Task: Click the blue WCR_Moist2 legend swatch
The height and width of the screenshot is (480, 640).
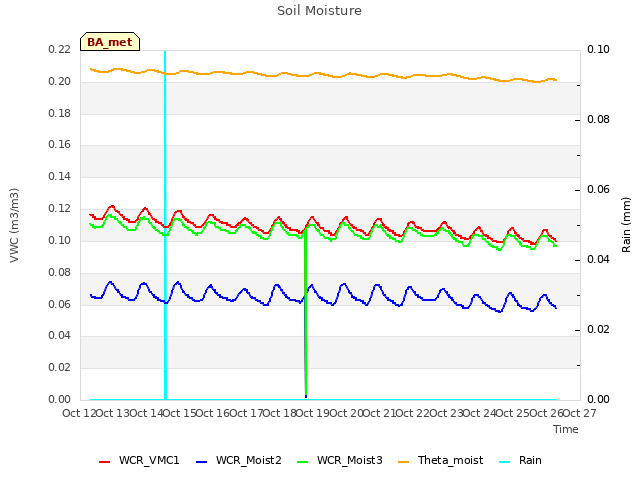Action: (x=202, y=462)
